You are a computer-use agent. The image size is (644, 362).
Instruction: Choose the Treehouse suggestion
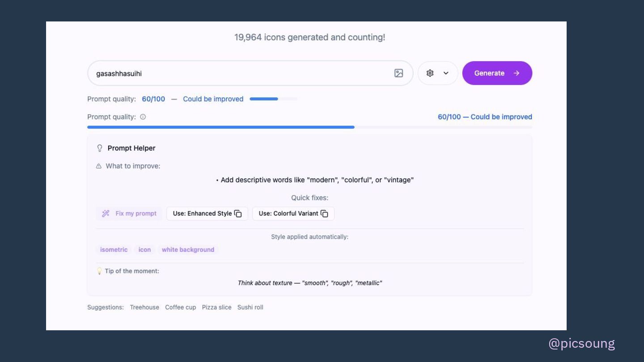(x=144, y=307)
